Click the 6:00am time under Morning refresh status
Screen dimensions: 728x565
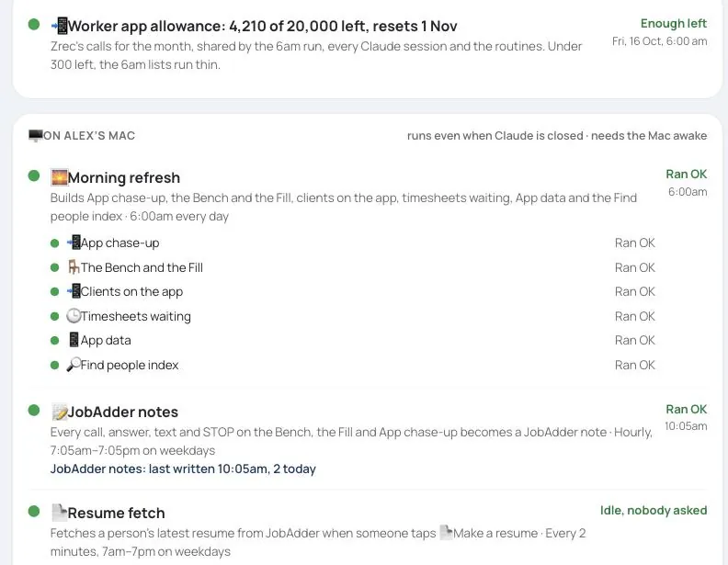(688, 192)
